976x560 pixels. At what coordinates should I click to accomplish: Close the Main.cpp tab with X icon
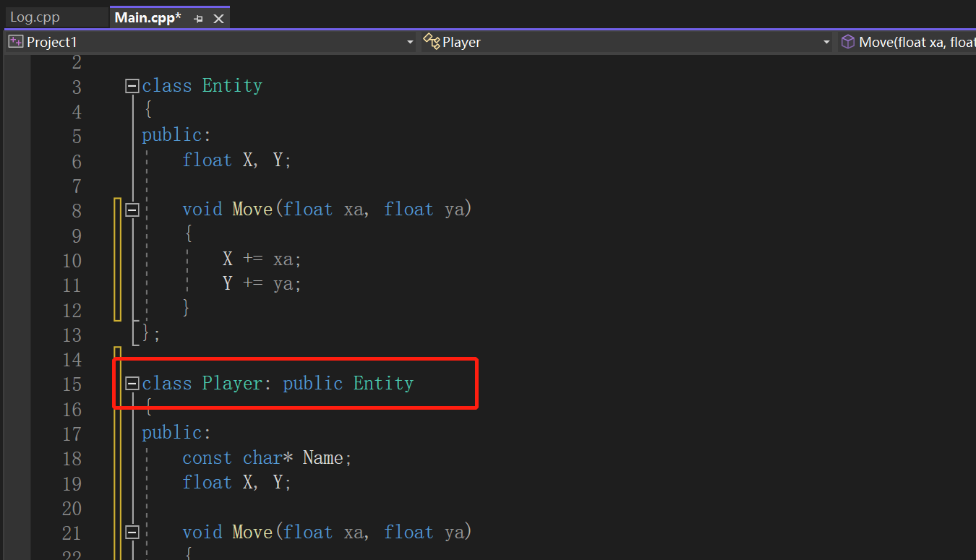tap(218, 19)
